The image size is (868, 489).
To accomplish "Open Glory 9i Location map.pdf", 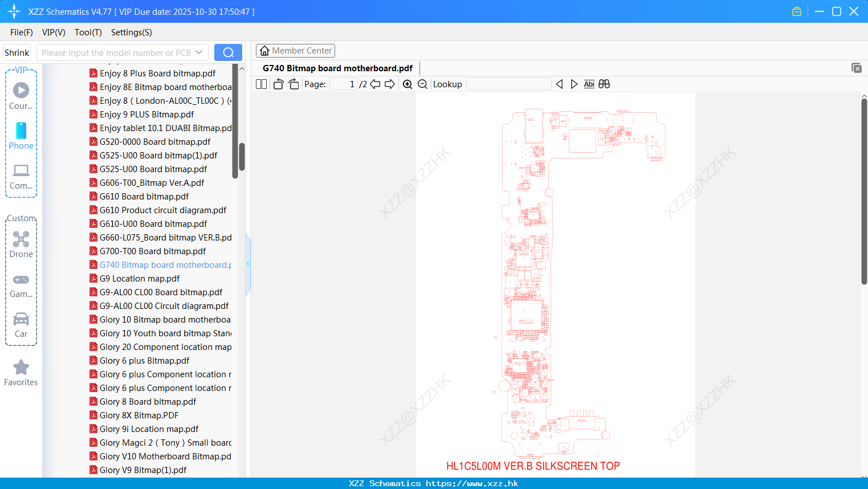I will [x=144, y=429].
